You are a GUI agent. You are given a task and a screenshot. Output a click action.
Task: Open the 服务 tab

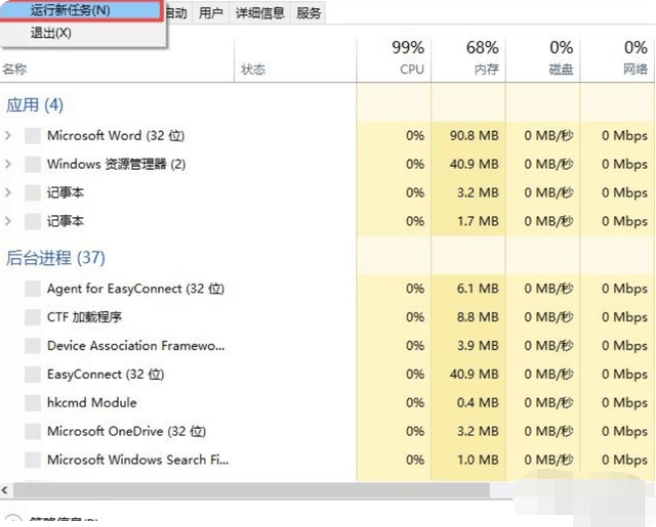pyautogui.click(x=309, y=13)
